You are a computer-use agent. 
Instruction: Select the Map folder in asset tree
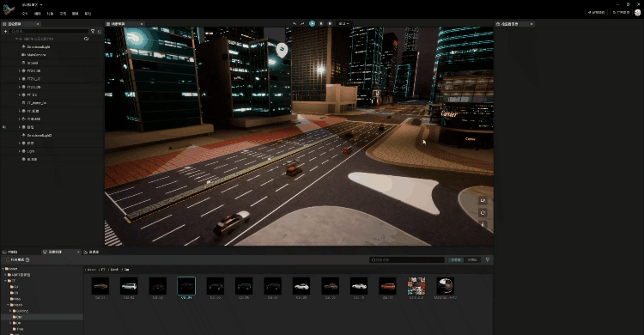[x=16, y=299]
